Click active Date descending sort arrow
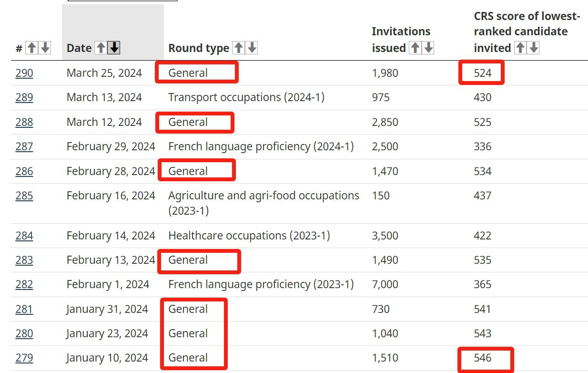The width and height of the screenshot is (588, 373). click(x=114, y=48)
